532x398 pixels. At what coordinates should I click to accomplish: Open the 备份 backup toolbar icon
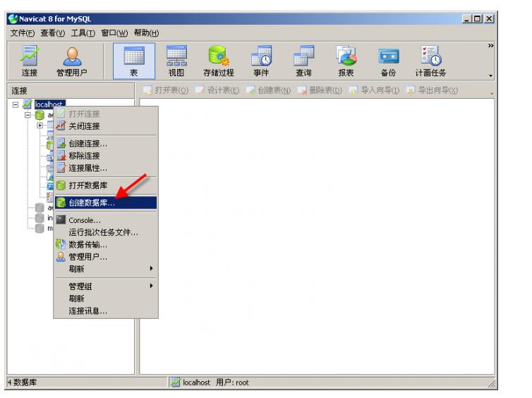[x=389, y=61]
